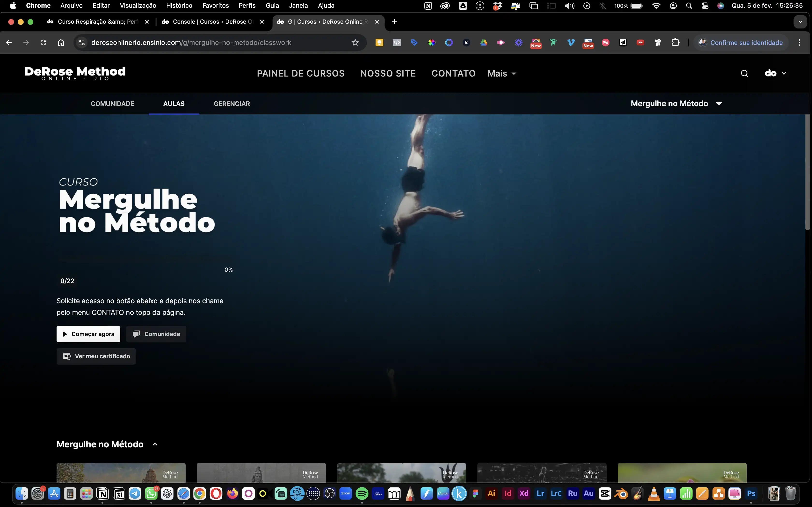Click DeRose Method Online Rio logo

point(75,73)
